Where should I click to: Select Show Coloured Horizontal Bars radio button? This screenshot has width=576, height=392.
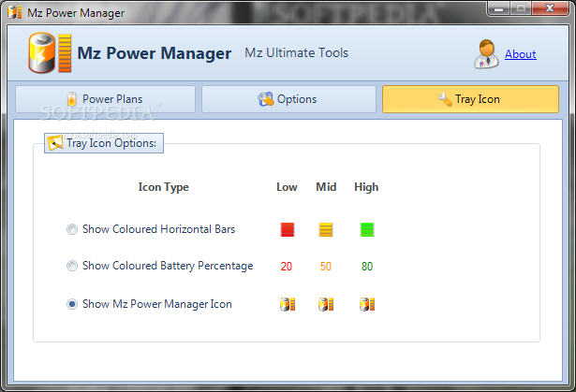click(x=72, y=229)
